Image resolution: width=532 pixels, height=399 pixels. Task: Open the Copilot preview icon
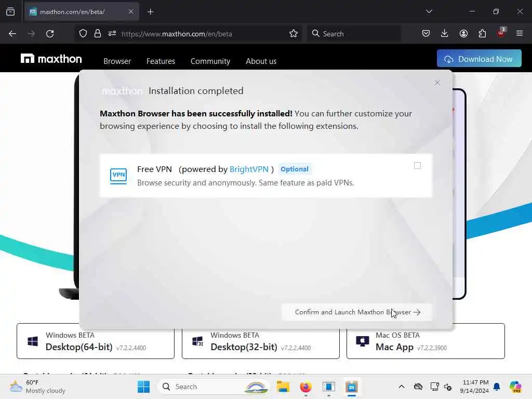coord(515,387)
